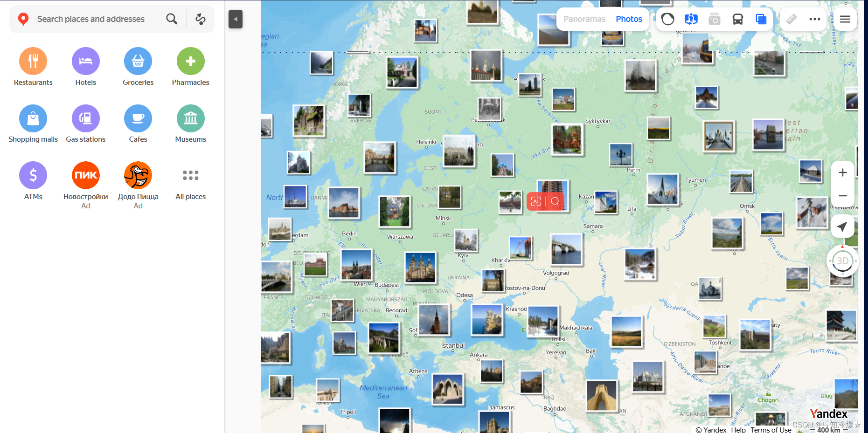Click the Tyumen city label

pyautogui.click(x=695, y=179)
